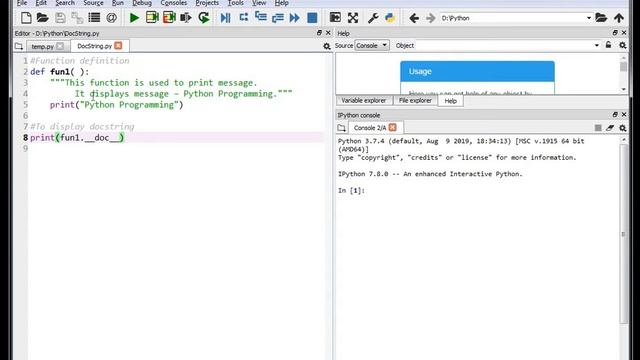Save the current file

pyautogui.click(x=60, y=18)
